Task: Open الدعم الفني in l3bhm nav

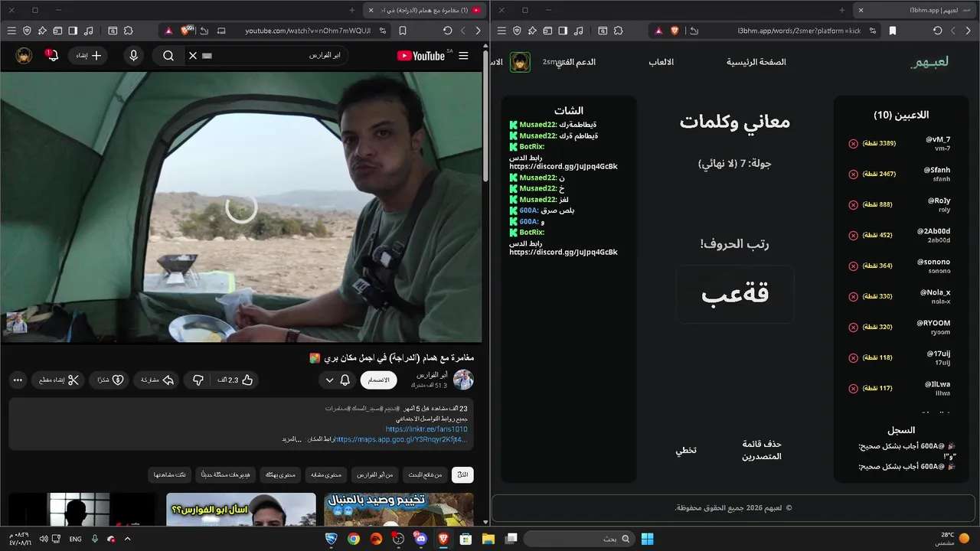Action: [x=576, y=62]
